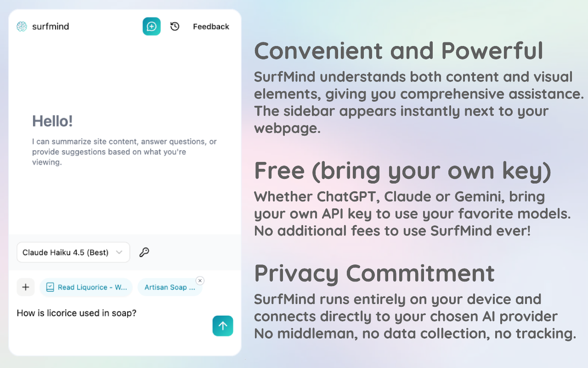Click the chevron arrow in the model selector
This screenshot has width=588, height=368.
(x=119, y=252)
